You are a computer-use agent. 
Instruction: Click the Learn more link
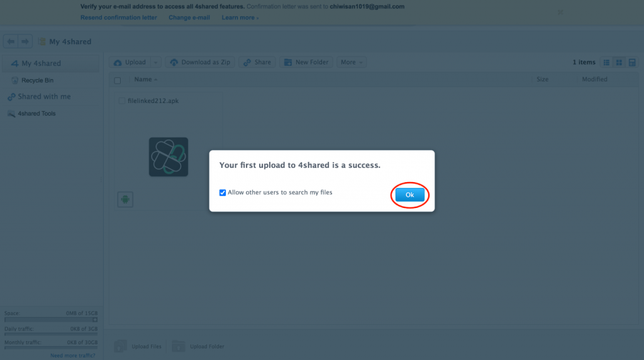pos(240,18)
